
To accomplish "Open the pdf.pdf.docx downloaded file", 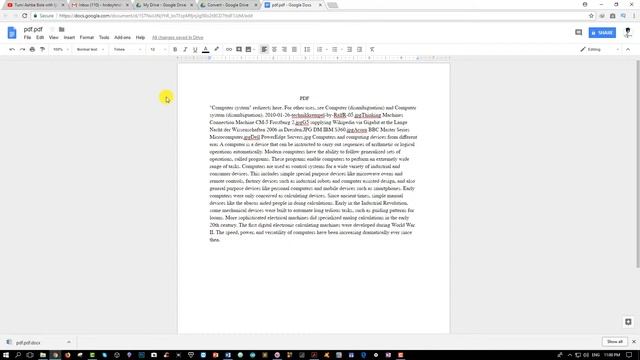I will [x=28, y=342].
